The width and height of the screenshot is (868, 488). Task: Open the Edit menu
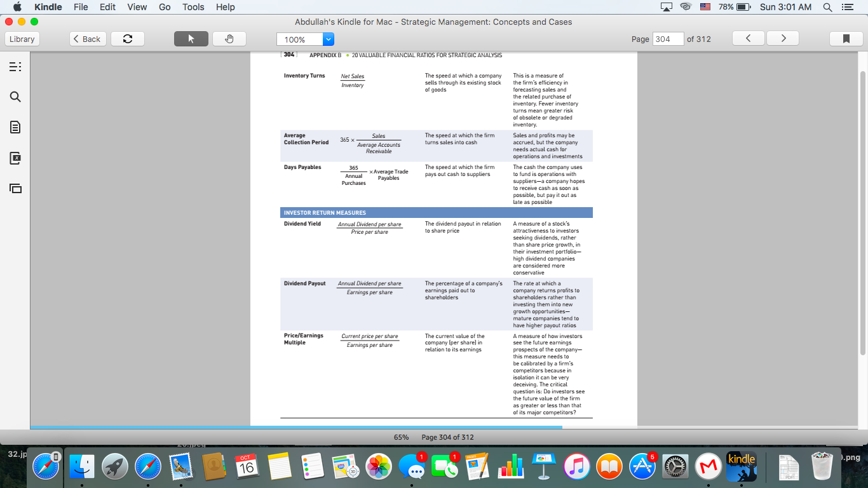coord(107,7)
